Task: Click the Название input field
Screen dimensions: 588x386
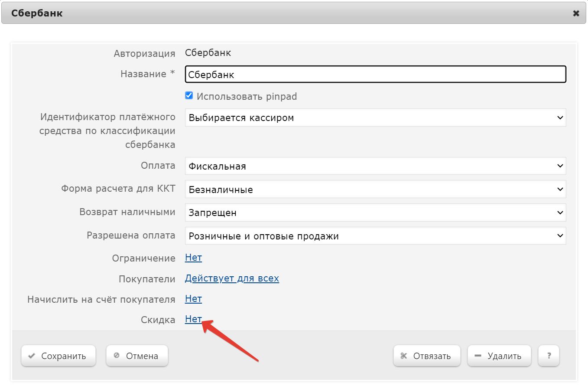Action: click(375, 74)
